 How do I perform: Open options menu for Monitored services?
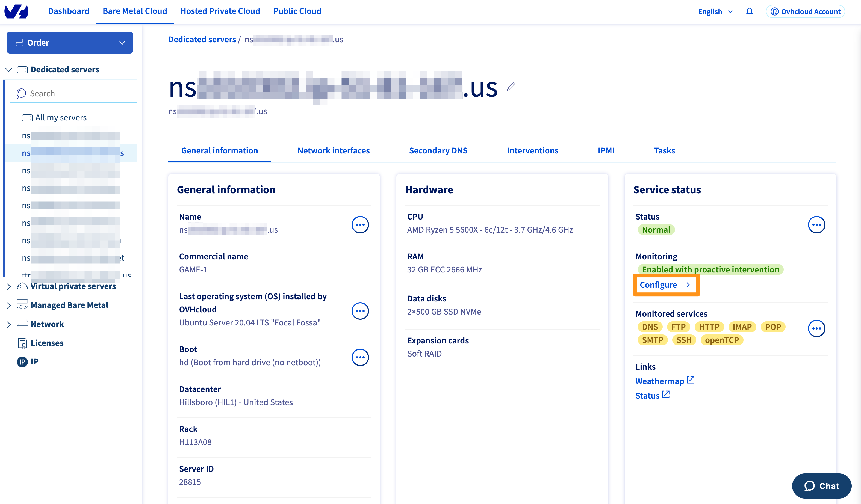(x=817, y=328)
